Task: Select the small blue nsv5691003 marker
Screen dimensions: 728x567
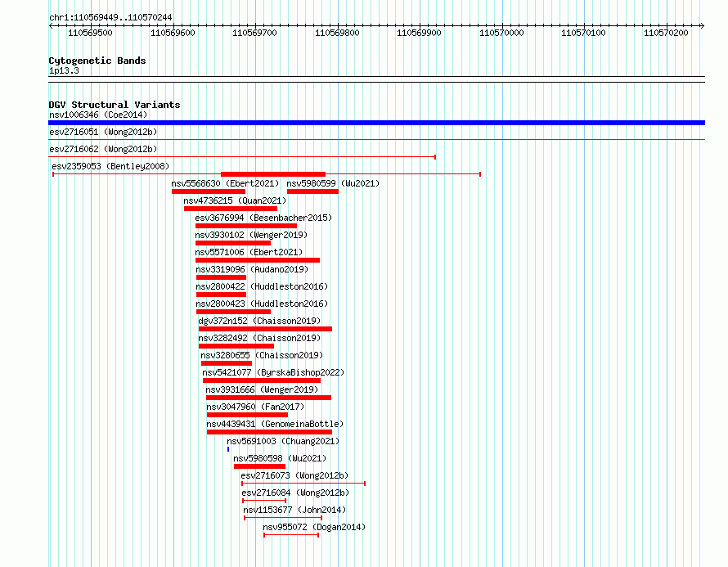Action: [x=228, y=449]
